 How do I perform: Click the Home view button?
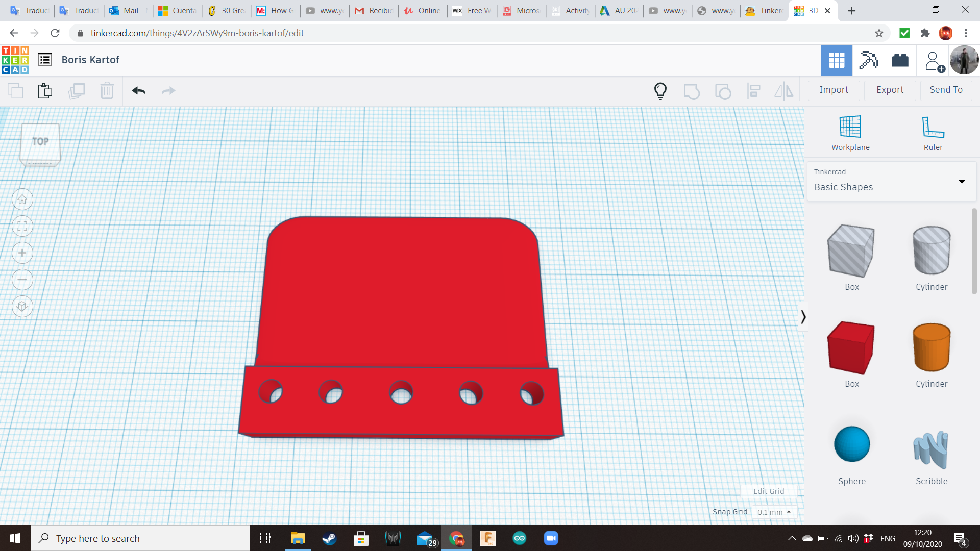click(x=22, y=199)
